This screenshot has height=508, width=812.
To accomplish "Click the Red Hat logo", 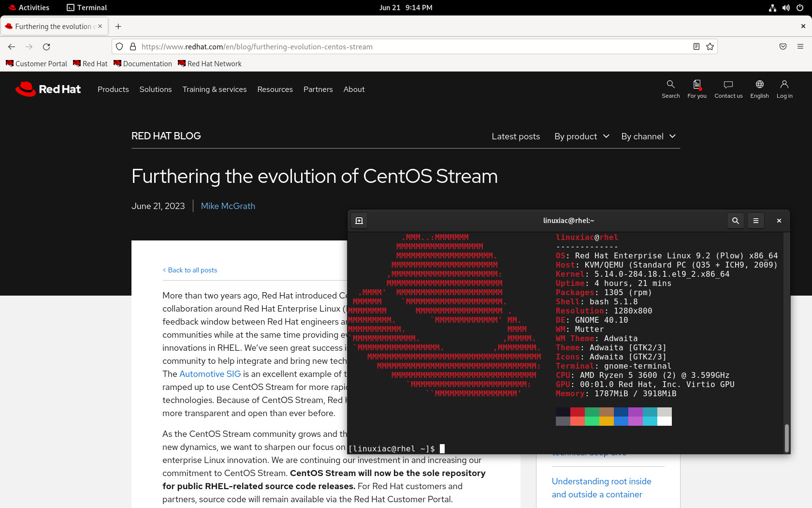I will (48, 90).
